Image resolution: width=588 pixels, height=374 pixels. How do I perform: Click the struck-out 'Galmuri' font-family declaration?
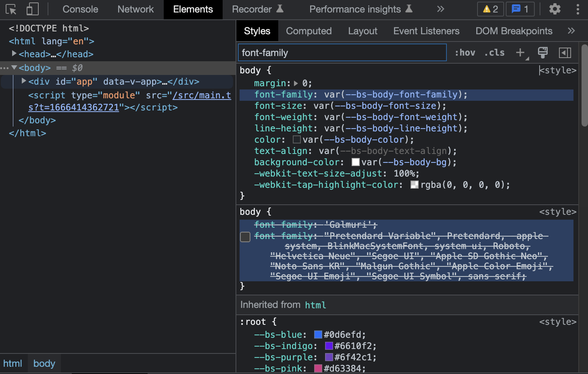pyautogui.click(x=316, y=224)
